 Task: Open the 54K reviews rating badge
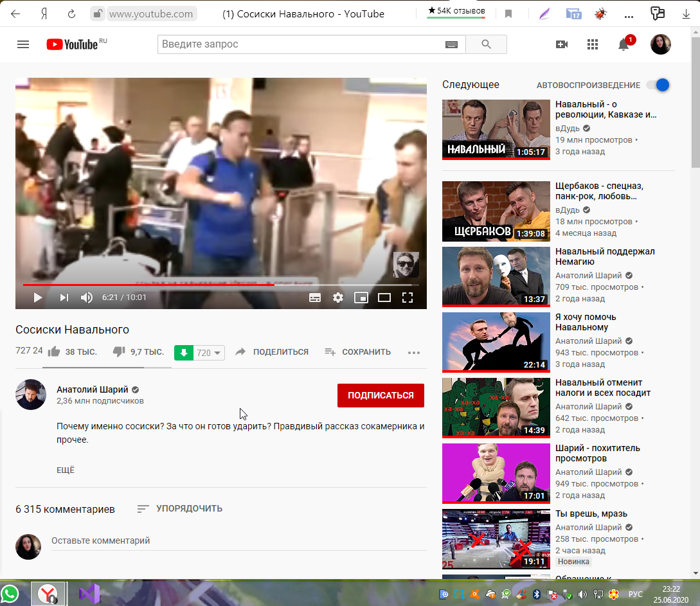click(456, 11)
